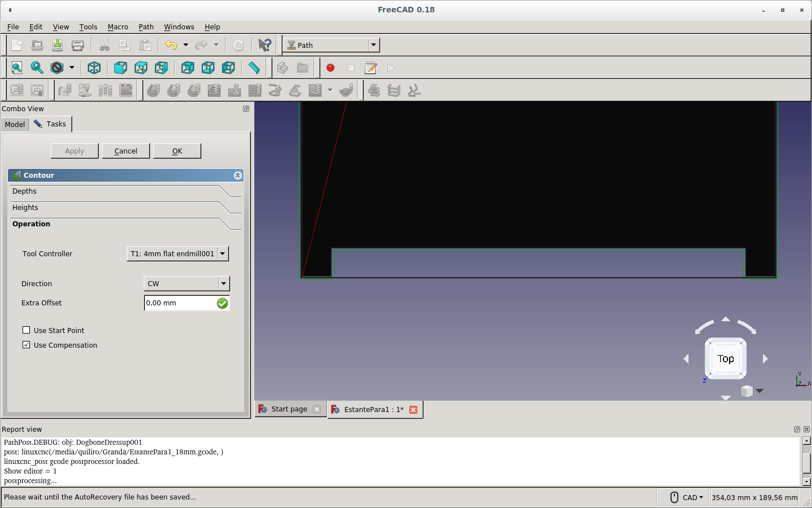Click the Open file folder icon

tap(37, 45)
